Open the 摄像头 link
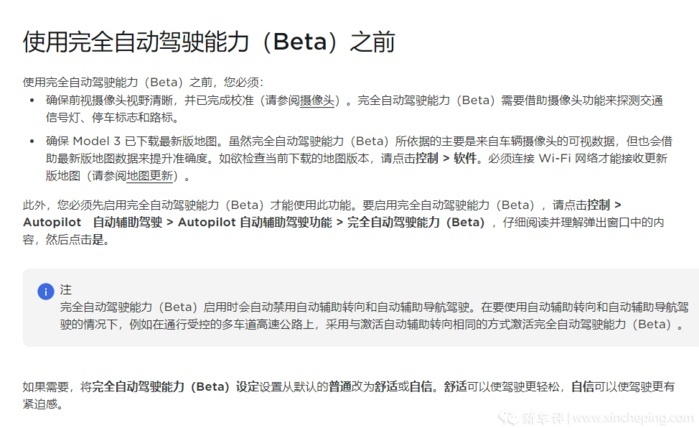 click(317, 101)
